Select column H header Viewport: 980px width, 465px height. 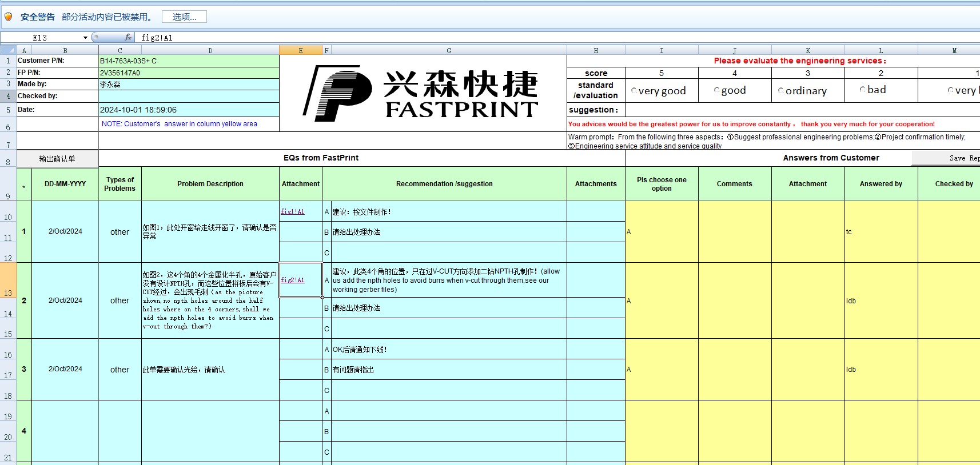click(596, 50)
